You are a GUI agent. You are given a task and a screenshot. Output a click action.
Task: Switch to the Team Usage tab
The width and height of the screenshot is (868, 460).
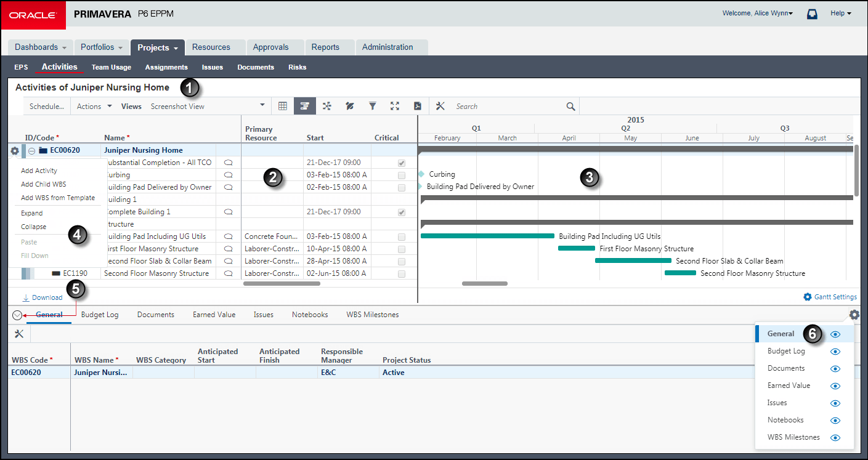(112, 67)
